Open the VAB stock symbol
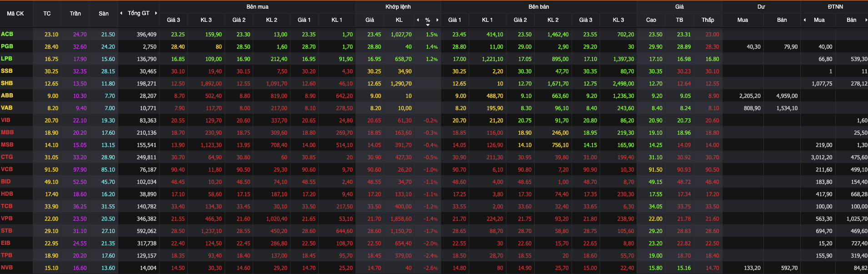Screen dimensions: 868x274 coord(7,108)
